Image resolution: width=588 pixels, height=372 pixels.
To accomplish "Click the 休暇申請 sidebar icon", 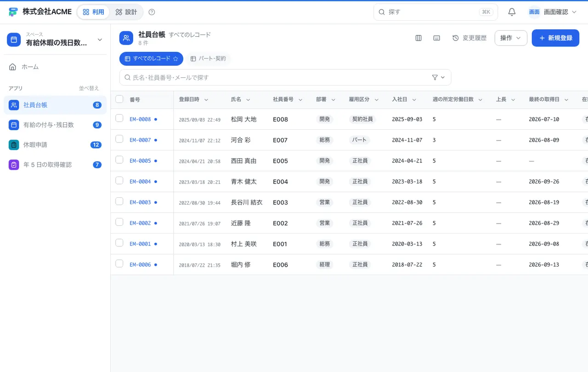I will (x=14, y=145).
